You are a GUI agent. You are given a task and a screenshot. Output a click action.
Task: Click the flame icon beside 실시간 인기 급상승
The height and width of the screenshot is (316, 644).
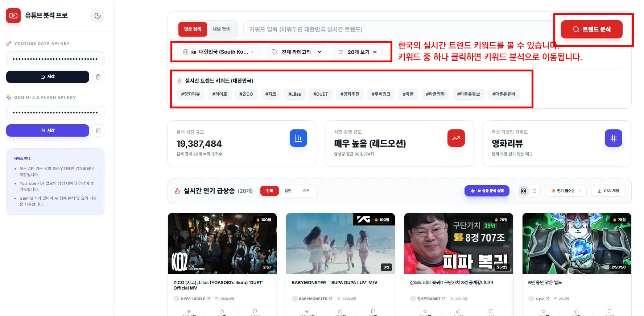pyautogui.click(x=177, y=191)
